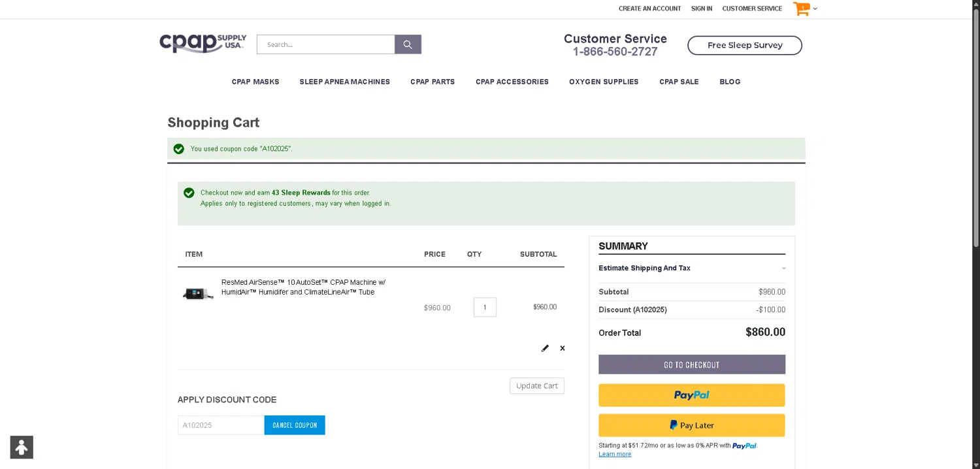The height and width of the screenshot is (469, 980).
Task: Click Go To Checkout button
Action: [x=692, y=364]
